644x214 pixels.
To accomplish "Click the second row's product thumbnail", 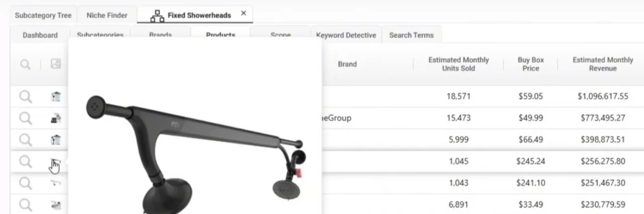I will [56, 118].
